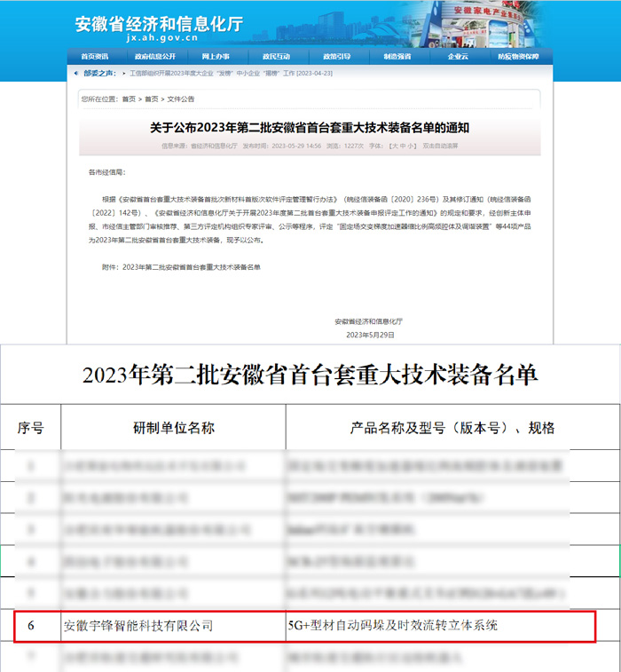The height and width of the screenshot is (672, 621).
Task: Open 防疫物资保障 navigation item
Action: [x=518, y=56]
